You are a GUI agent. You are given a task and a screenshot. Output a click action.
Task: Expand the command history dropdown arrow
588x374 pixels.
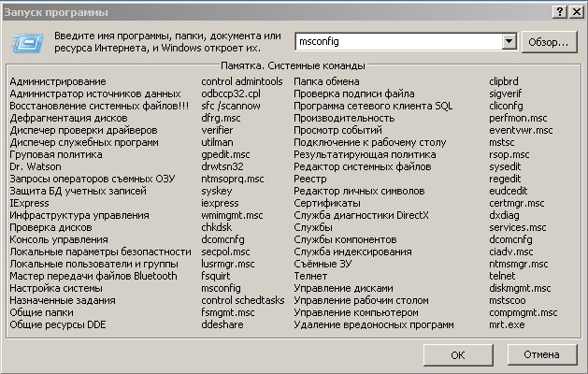point(509,42)
